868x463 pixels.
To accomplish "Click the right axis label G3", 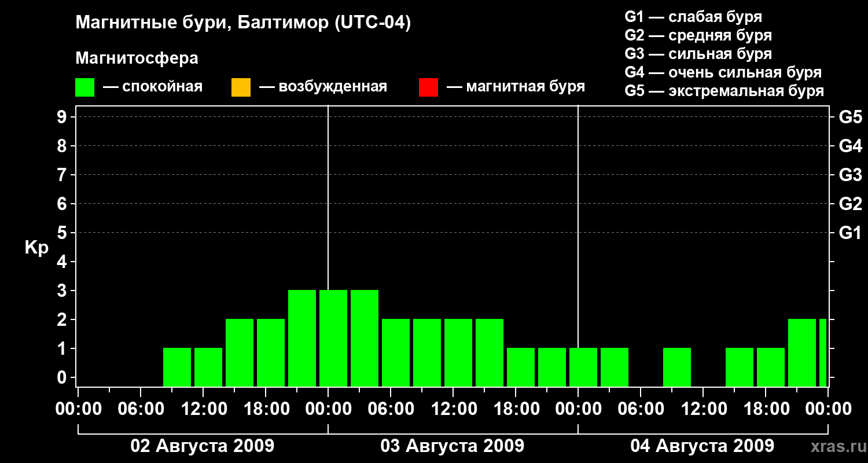I will 850,175.
